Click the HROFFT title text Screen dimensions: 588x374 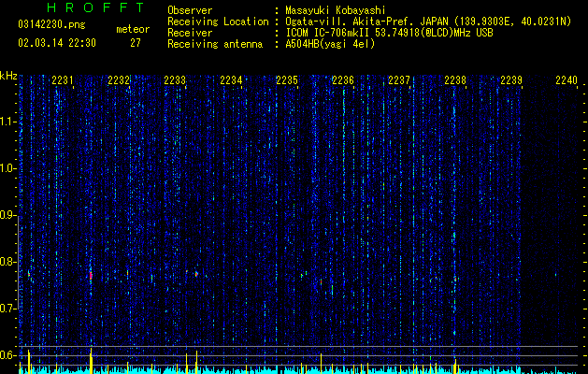[x=96, y=7]
